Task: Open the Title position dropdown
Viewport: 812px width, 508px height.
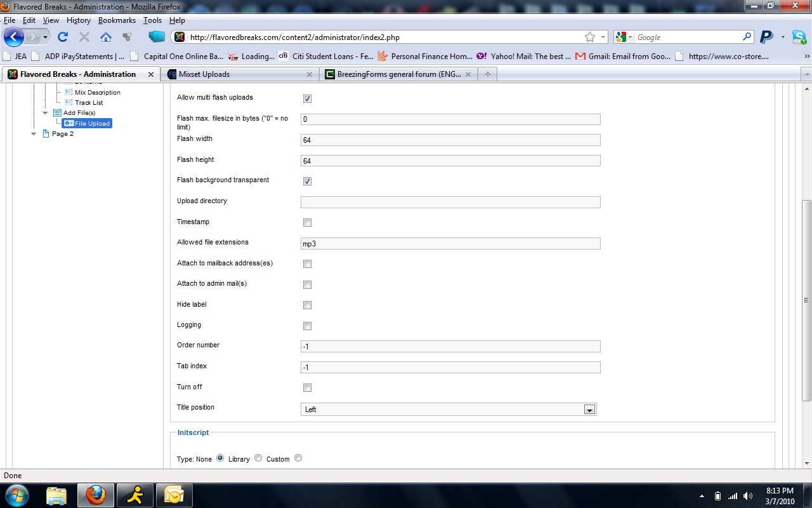Action: [449, 410]
